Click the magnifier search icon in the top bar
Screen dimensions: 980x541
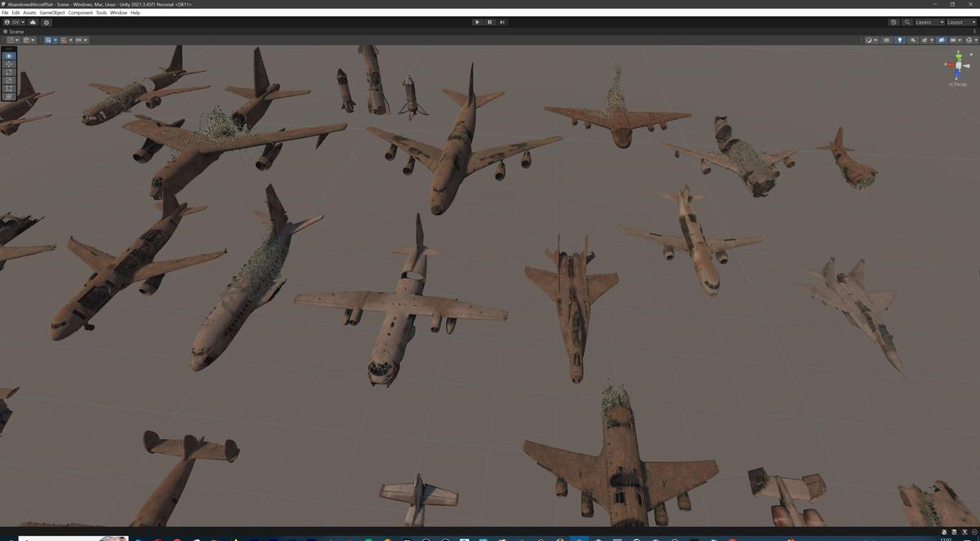pos(907,22)
